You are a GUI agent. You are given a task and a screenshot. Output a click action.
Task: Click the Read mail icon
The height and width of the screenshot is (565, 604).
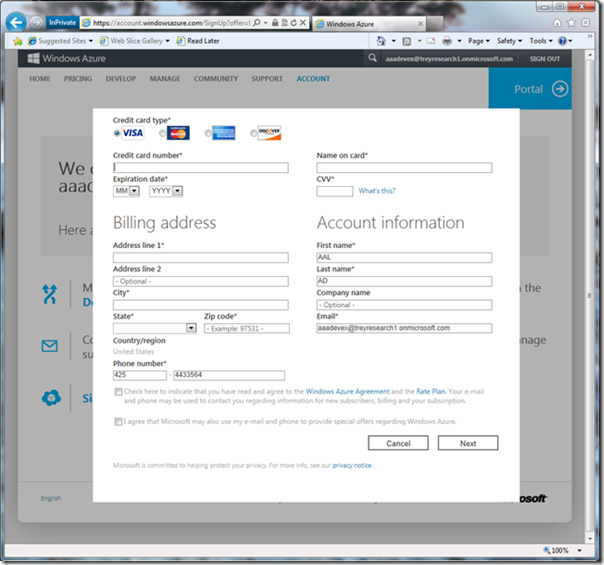(x=431, y=41)
